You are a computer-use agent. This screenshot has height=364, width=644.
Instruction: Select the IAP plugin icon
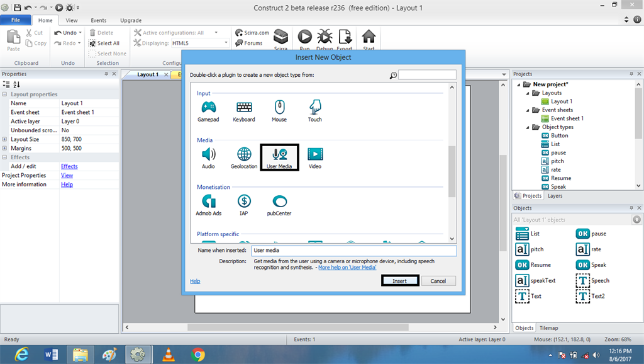pos(244,201)
